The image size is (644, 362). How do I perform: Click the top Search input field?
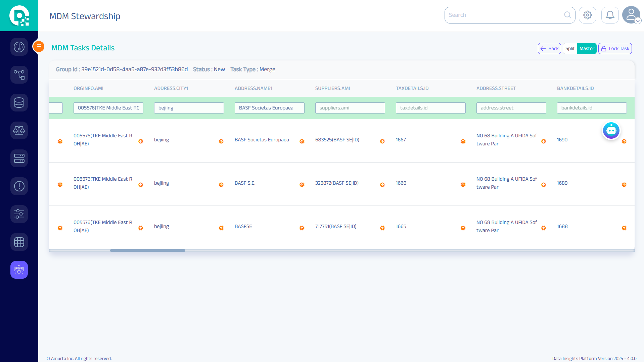pyautogui.click(x=505, y=15)
